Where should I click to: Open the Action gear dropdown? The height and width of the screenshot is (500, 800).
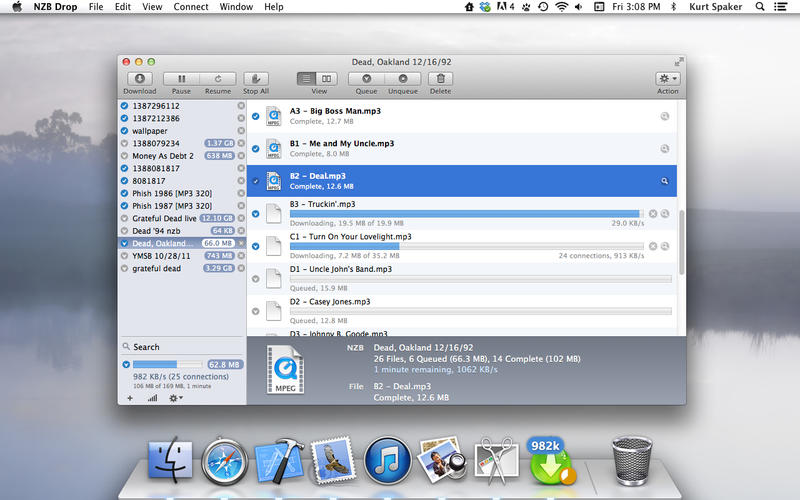tap(667, 79)
